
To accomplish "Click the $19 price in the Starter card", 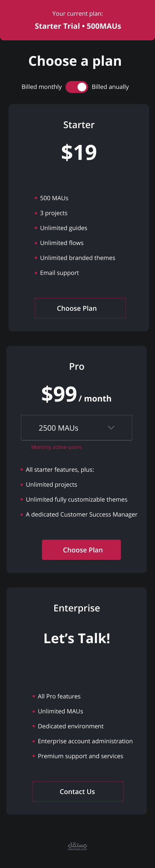I will pyautogui.click(x=79, y=152).
